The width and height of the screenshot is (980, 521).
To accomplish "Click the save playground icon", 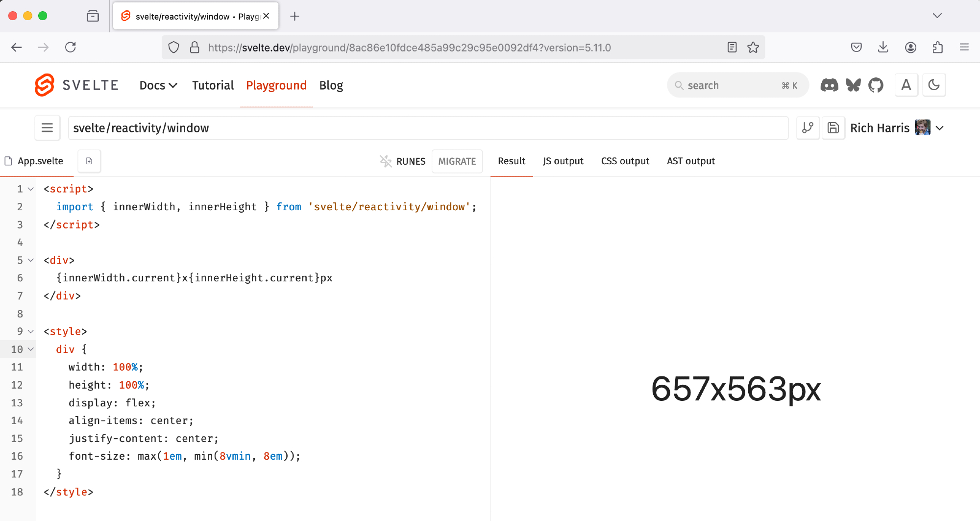I will [x=833, y=128].
